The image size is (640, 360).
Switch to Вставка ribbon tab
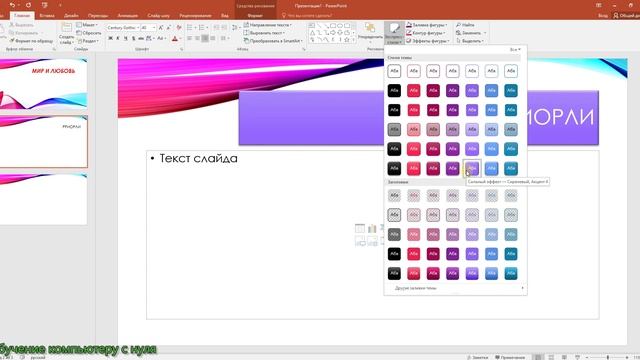47,16
